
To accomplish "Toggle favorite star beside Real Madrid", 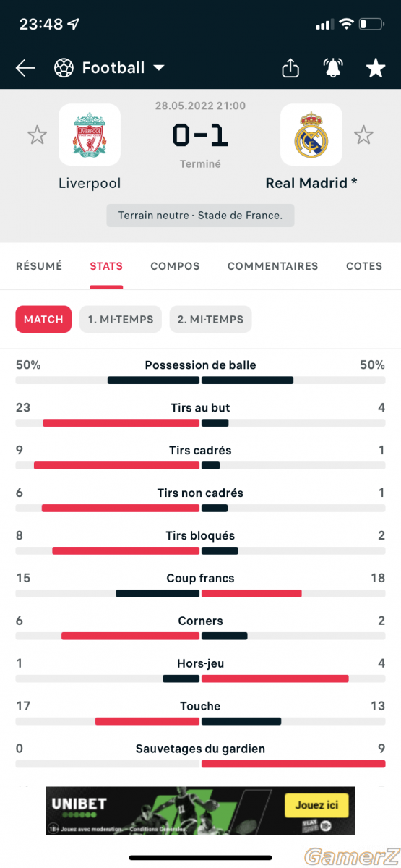I will [x=363, y=135].
